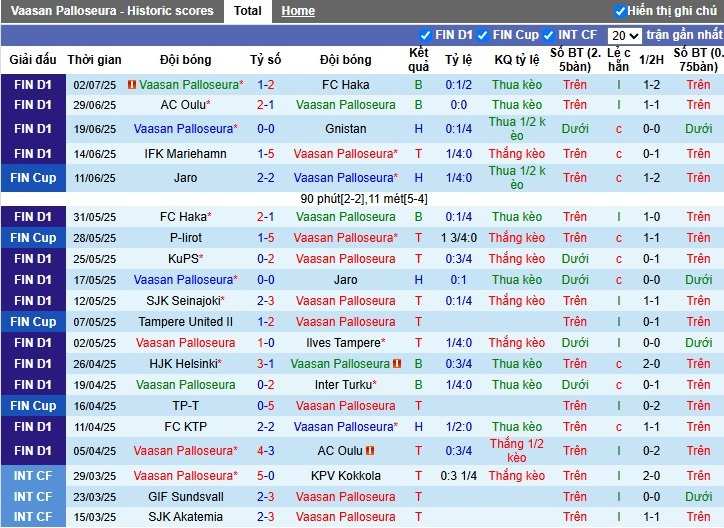Click the 1/2H column header
Image resolution: width=724 pixels, height=528 pixels.
pos(651,60)
